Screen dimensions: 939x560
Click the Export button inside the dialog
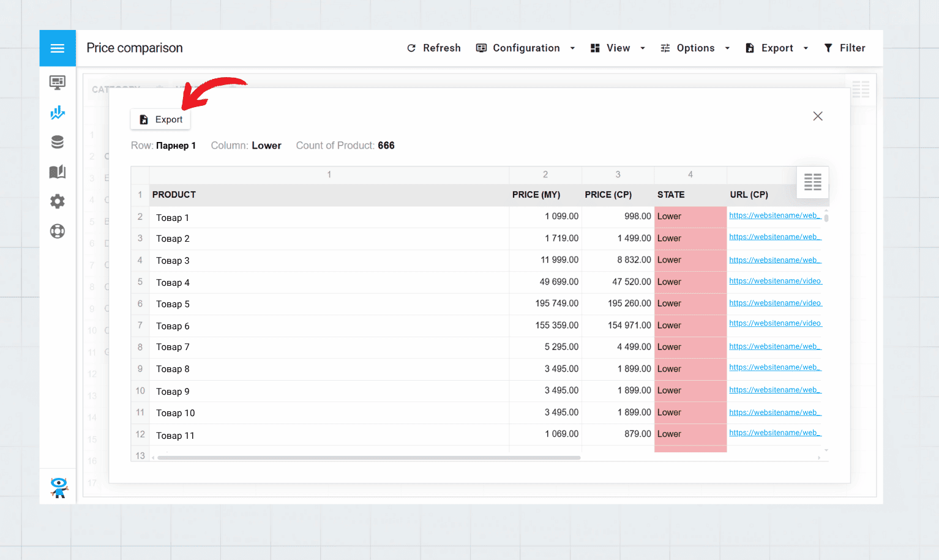click(x=160, y=119)
